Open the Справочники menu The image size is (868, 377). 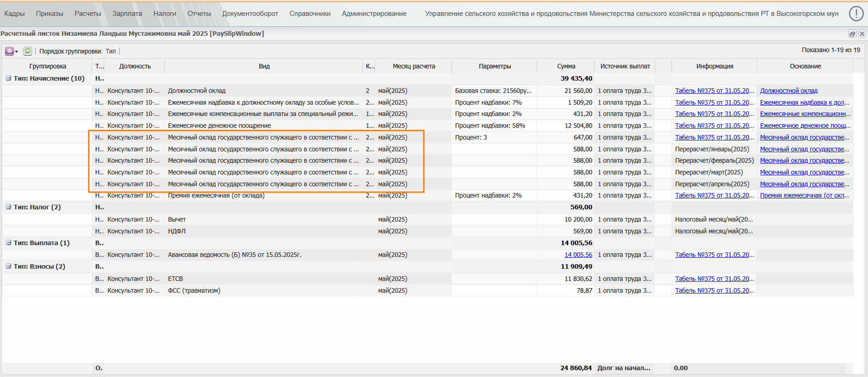coord(310,14)
